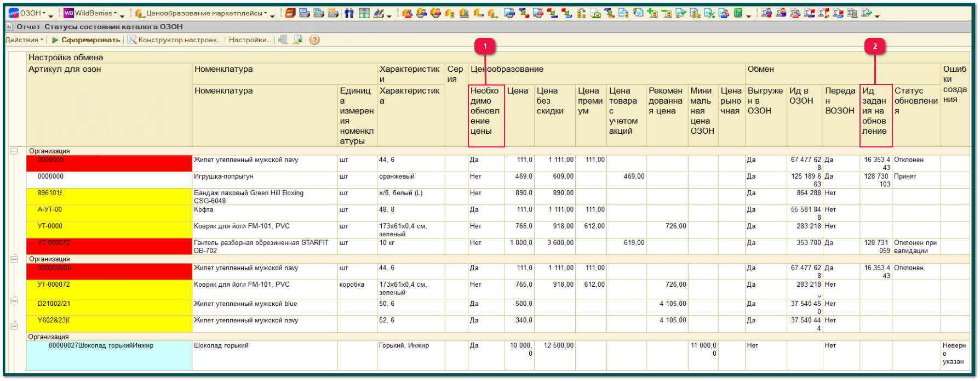Click the green table grid icon
The image size is (980, 381).
click(x=364, y=13)
